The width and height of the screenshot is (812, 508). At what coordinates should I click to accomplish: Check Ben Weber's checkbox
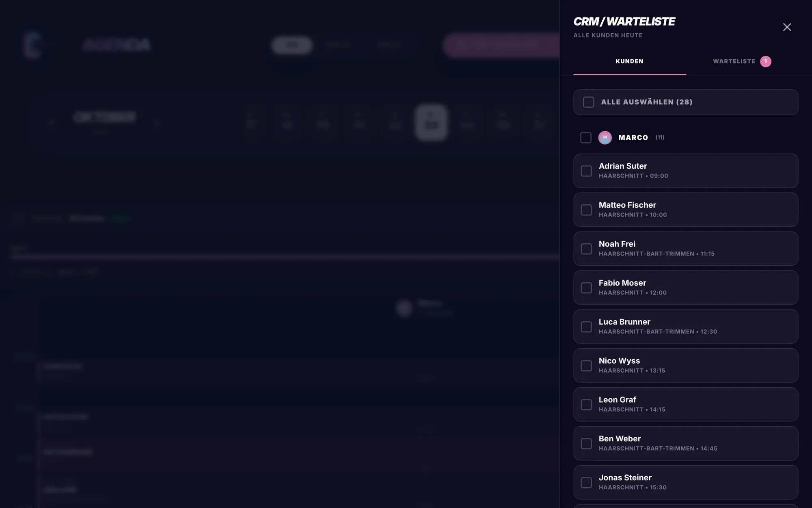pyautogui.click(x=586, y=444)
